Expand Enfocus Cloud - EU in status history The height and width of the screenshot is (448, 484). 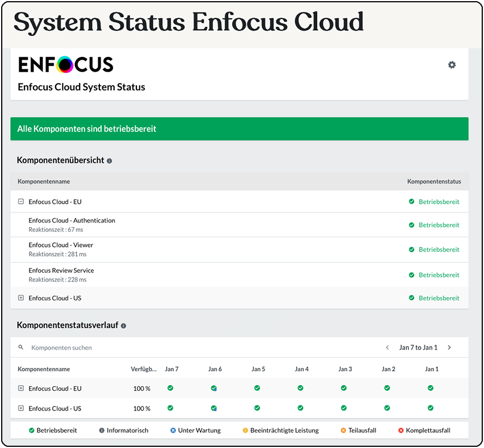click(21, 388)
